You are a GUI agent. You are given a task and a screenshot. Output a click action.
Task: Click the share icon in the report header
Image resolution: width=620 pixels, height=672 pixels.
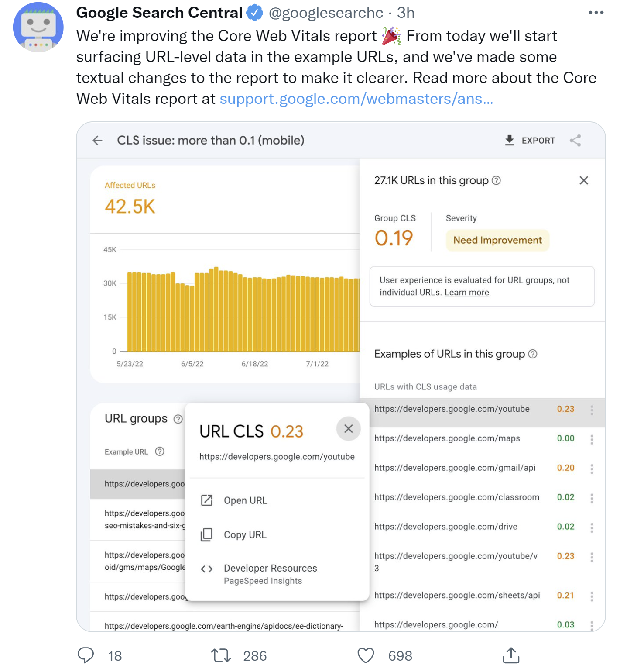click(576, 140)
